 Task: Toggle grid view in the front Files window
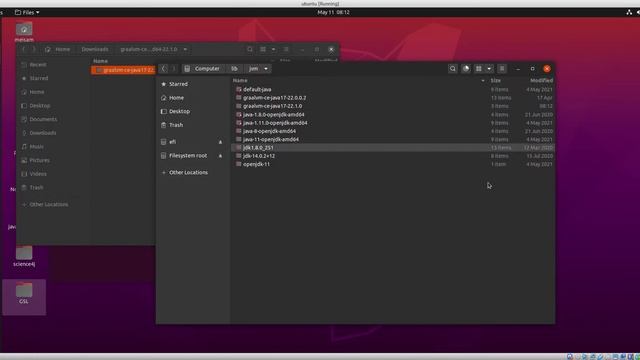click(479, 69)
